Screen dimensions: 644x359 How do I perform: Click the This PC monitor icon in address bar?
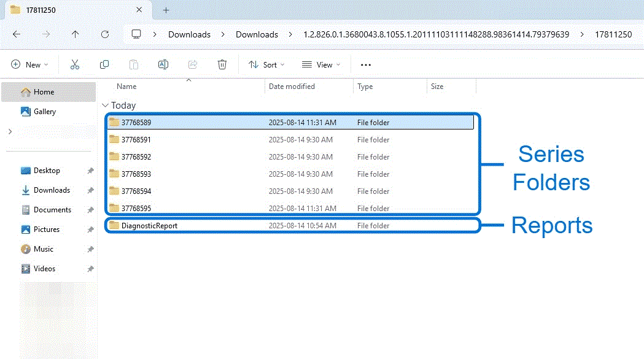136,34
